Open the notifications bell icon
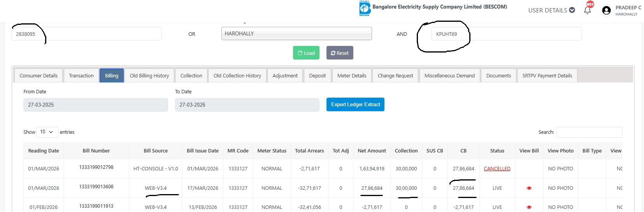Viewport: 644px width, 212px height. click(x=588, y=11)
